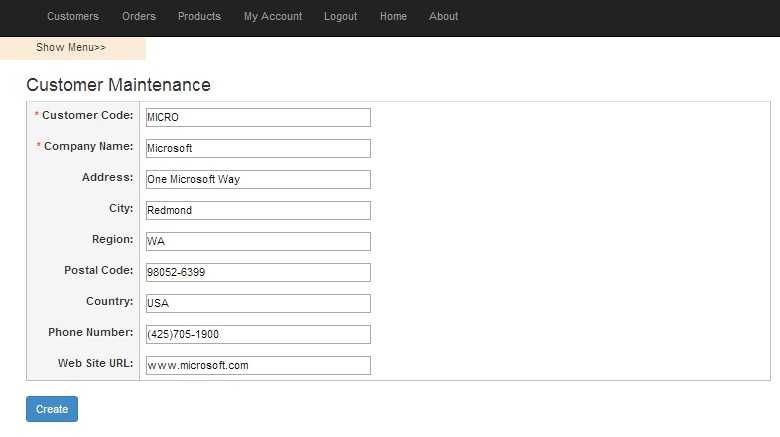Focus the Region field showing WA
780x437 pixels.
[258, 241]
